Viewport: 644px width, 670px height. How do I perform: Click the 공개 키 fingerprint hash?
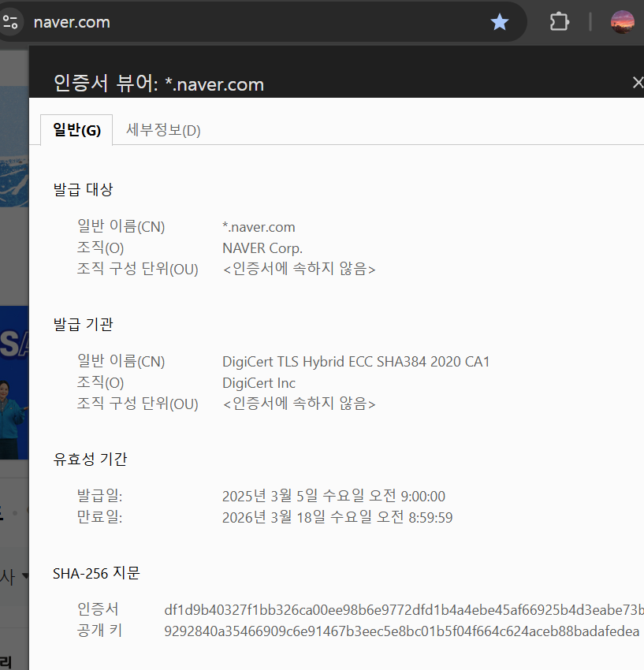tap(402, 631)
